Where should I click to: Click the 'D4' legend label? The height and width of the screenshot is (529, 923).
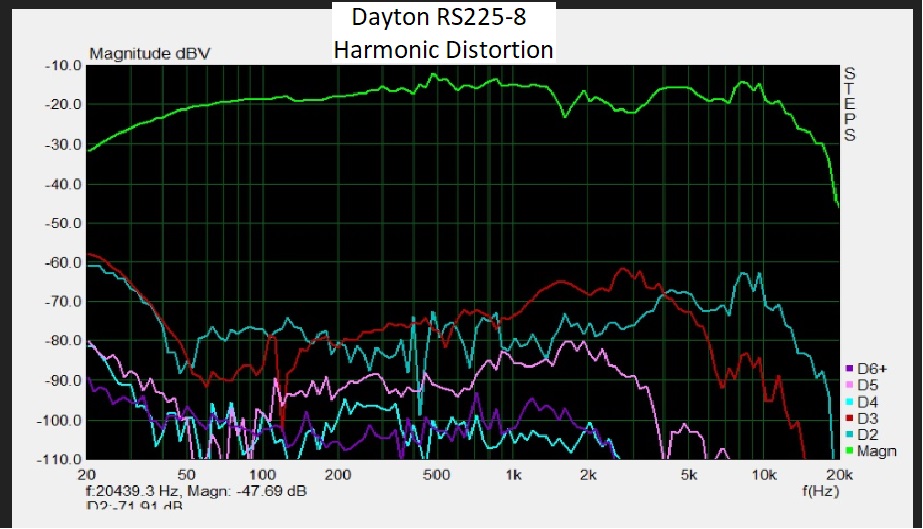(868, 402)
